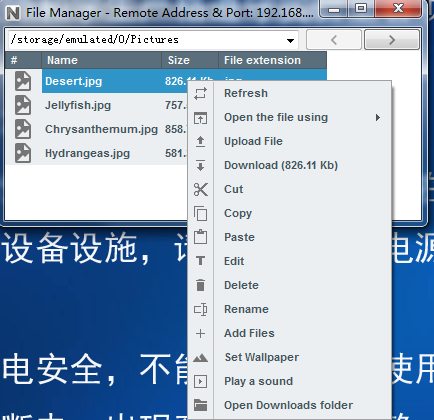The width and height of the screenshot is (434, 420).
Task: Click the Hydrangeas.jpg image file icon
Action: point(23,153)
